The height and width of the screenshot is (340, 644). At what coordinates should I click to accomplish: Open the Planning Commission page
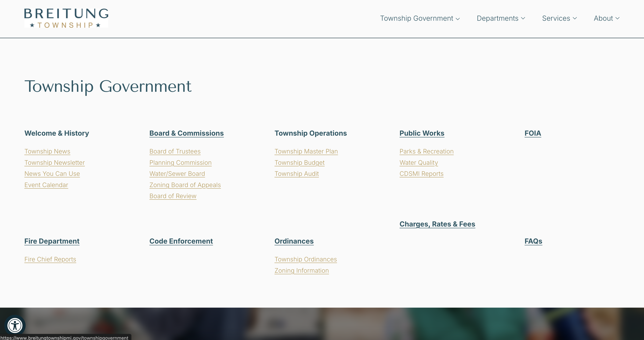click(x=180, y=163)
